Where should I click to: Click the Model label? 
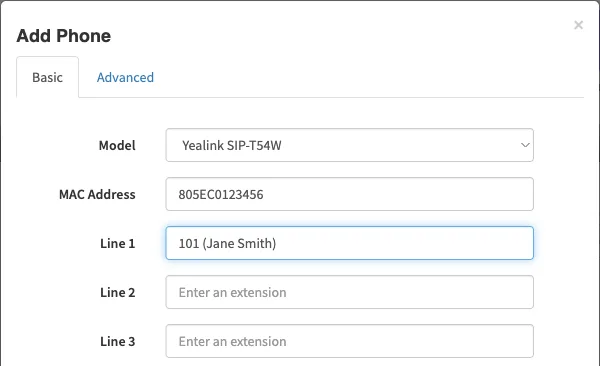(117, 145)
